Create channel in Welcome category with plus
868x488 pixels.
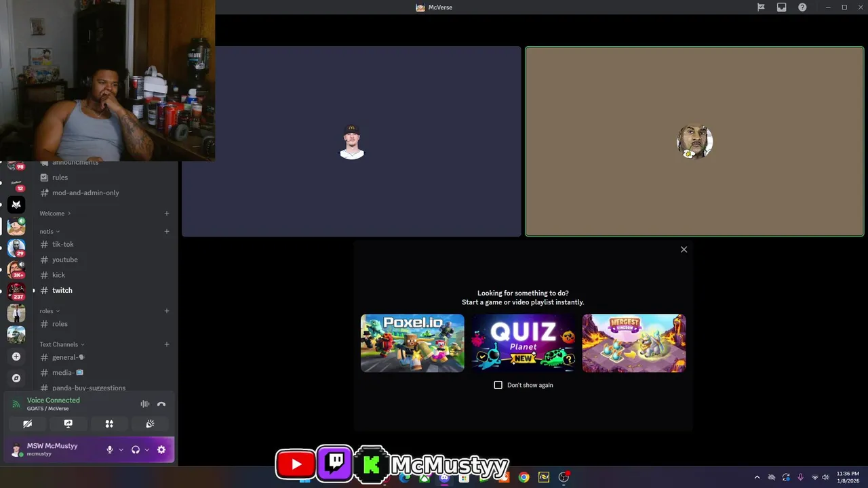[167, 213]
